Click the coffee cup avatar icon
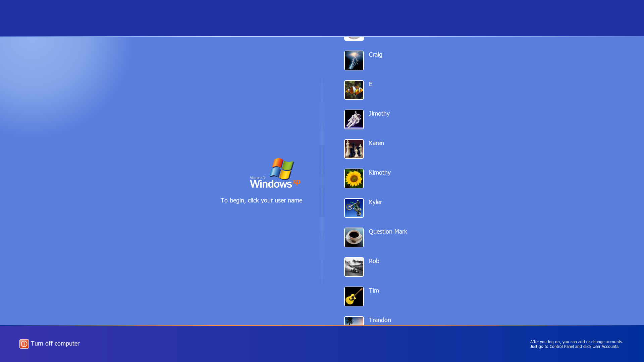The width and height of the screenshot is (644, 362). (354, 237)
